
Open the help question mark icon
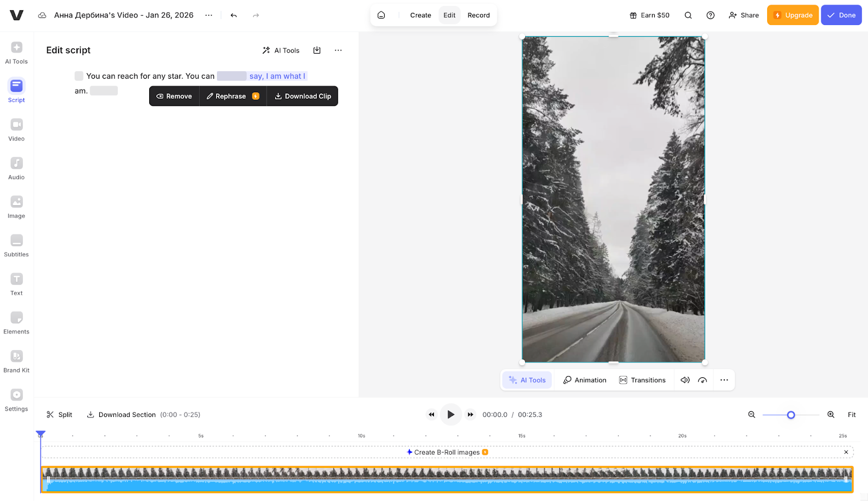[710, 15]
